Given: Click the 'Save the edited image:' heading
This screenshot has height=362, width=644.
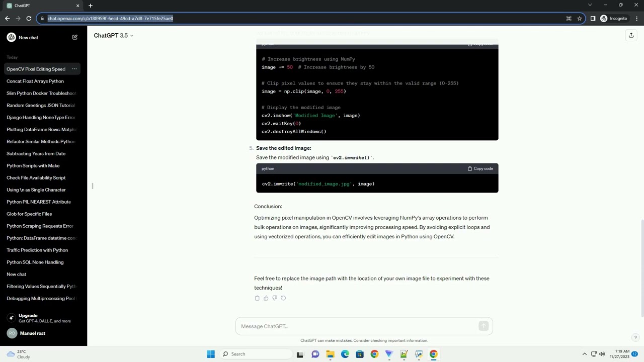Looking at the screenshot, I should (x=284, y=148).
